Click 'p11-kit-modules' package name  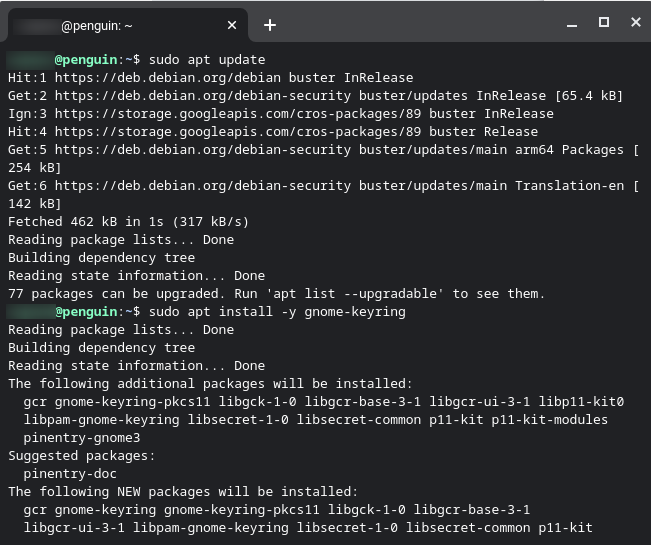tap(549, 420)
